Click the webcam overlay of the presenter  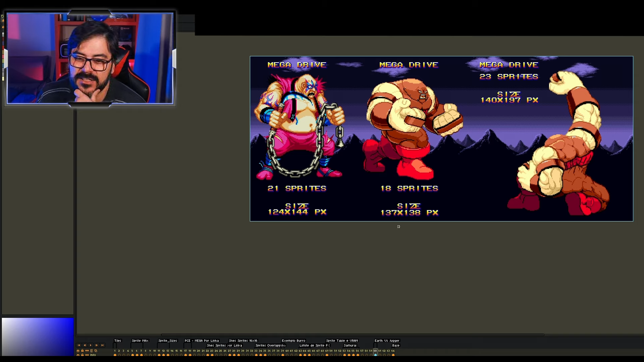90,58
